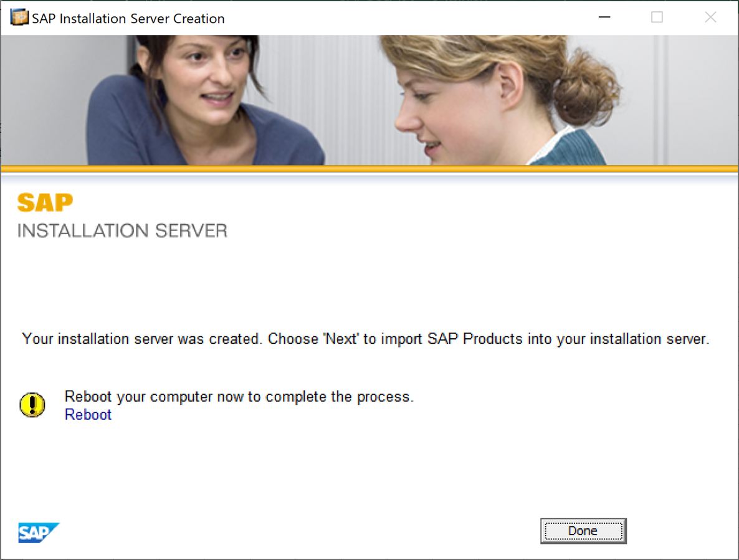Minimize the SAP Installation Server Creation window
Viewport: 739px width, 560px height.
604,17
